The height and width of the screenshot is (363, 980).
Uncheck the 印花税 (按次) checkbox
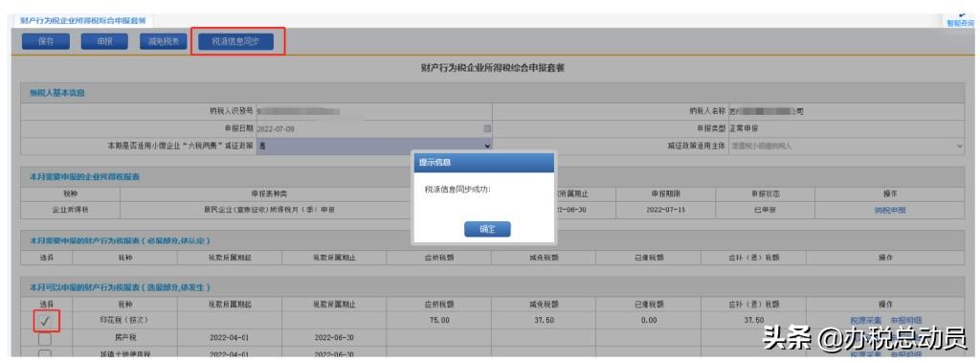pyautogui.click(x=45, y=320)
